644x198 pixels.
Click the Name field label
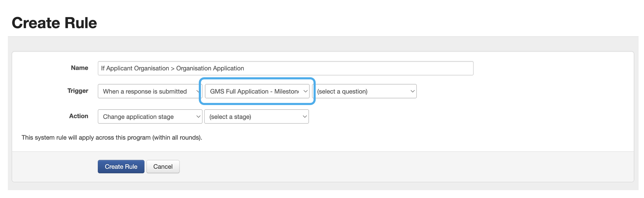[x=80, y=68]
